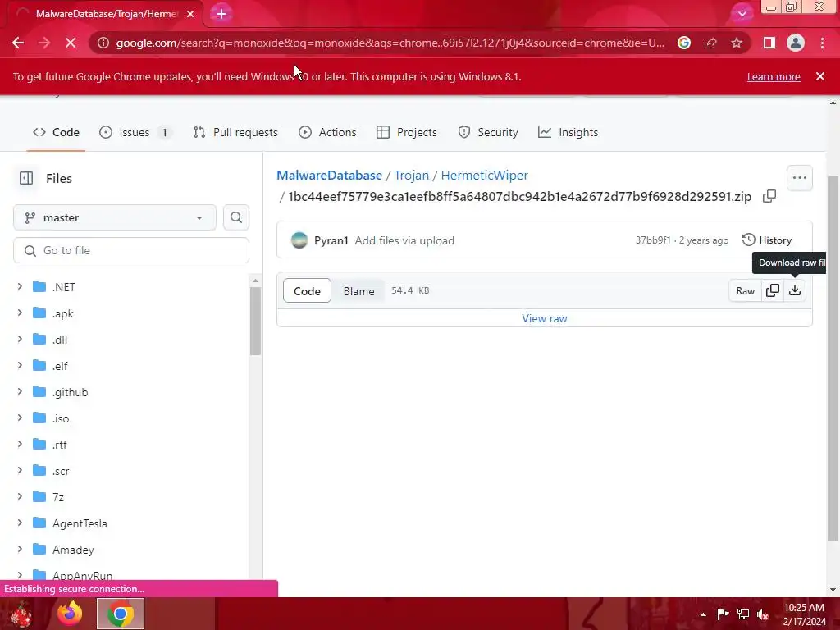The width and height of the screenshot is (840, 630).
Task: Download the raw file
Action: click(795, 291)
